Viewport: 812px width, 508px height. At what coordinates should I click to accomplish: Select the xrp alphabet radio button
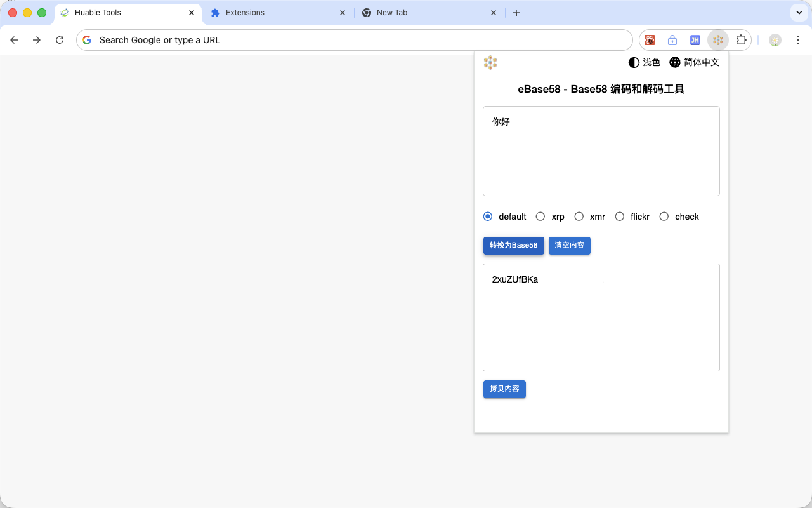(x=540, y=217)
